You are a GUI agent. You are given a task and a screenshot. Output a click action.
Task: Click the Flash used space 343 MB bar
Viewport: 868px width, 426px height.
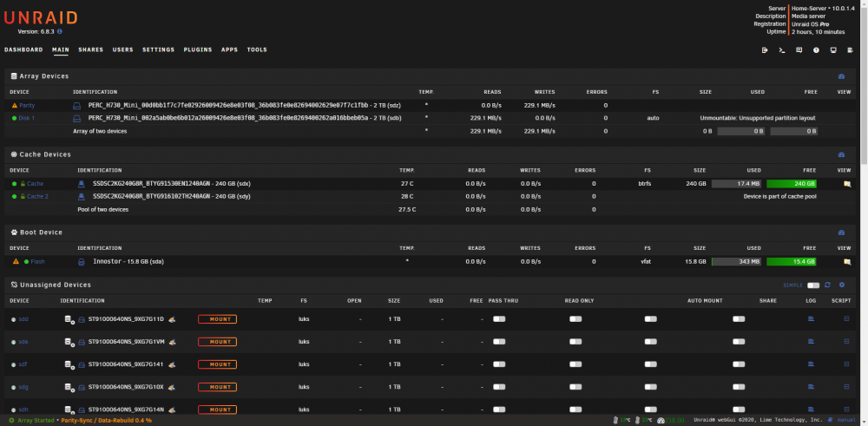click(736, 262)
